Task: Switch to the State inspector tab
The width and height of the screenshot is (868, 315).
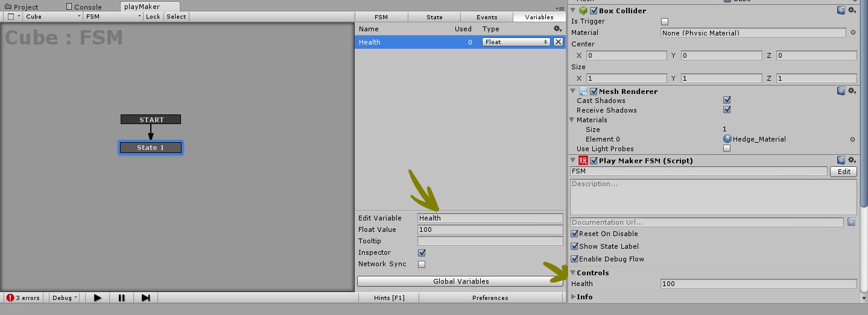Action: click(434, 17)
